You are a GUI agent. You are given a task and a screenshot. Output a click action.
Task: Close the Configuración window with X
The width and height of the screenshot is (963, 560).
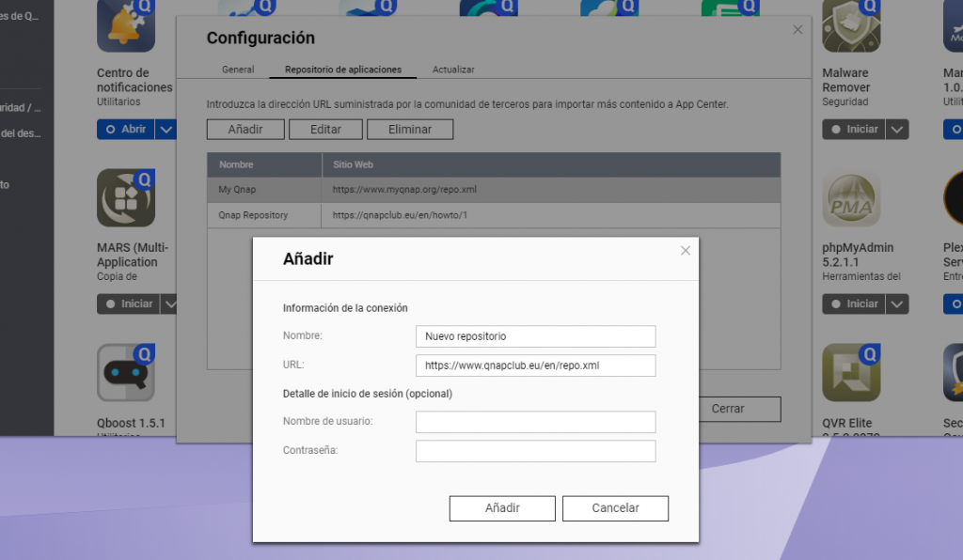coord(797,30)
